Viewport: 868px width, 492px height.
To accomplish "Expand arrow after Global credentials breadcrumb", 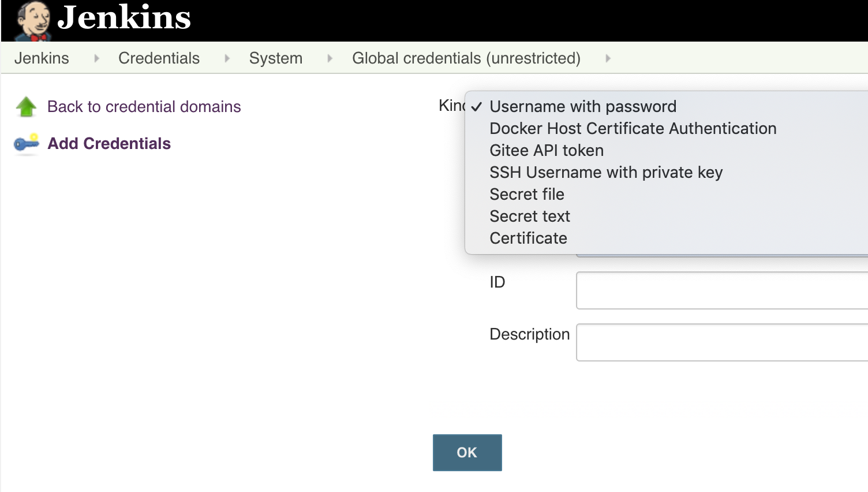I will [608, 58].
